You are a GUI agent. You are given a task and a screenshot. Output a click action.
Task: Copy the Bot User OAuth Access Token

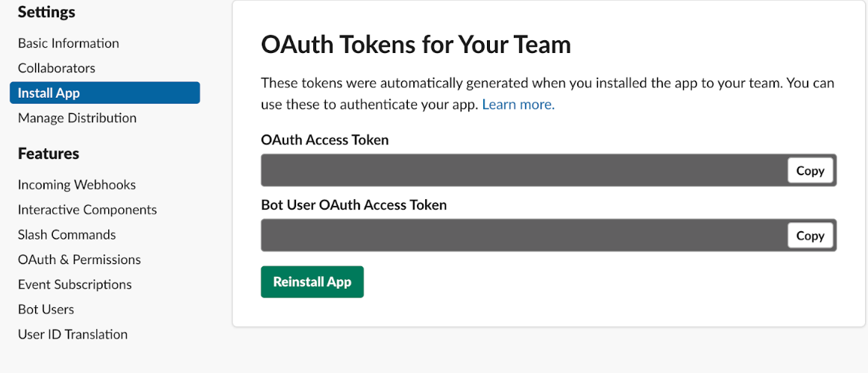click(810, 236)
